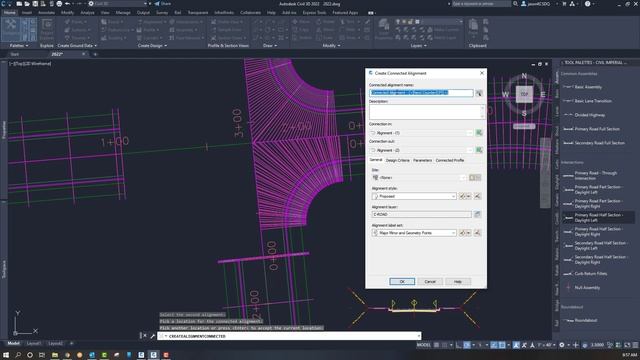Click the Undo arrow in the quick access toolbar
640x360 pixels.
[68, 4]
